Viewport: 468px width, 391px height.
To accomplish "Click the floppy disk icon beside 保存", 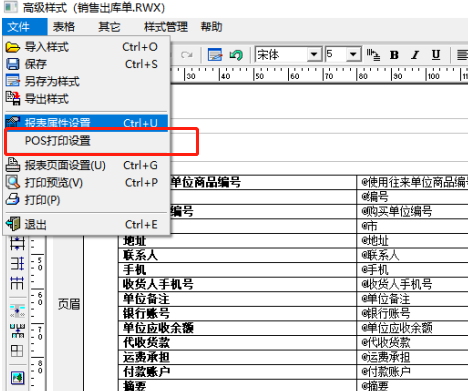I will coord(13,64).
